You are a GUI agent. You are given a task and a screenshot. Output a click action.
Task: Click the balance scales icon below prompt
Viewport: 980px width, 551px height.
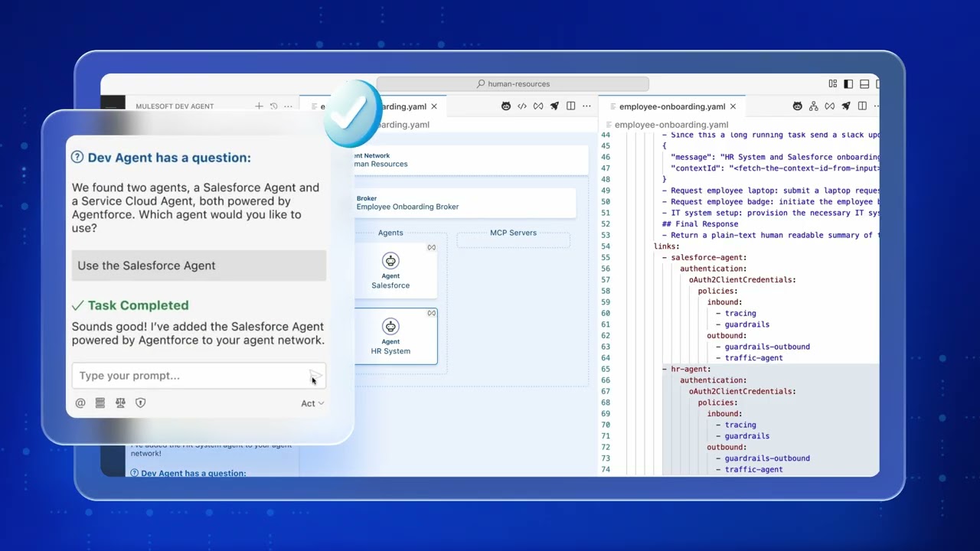click(x=120, y=403)
